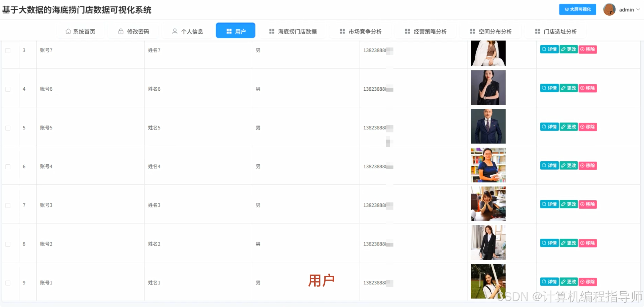Click the grid icon on 用户 tab
644x307 pixels.
(x=229, y=31)
